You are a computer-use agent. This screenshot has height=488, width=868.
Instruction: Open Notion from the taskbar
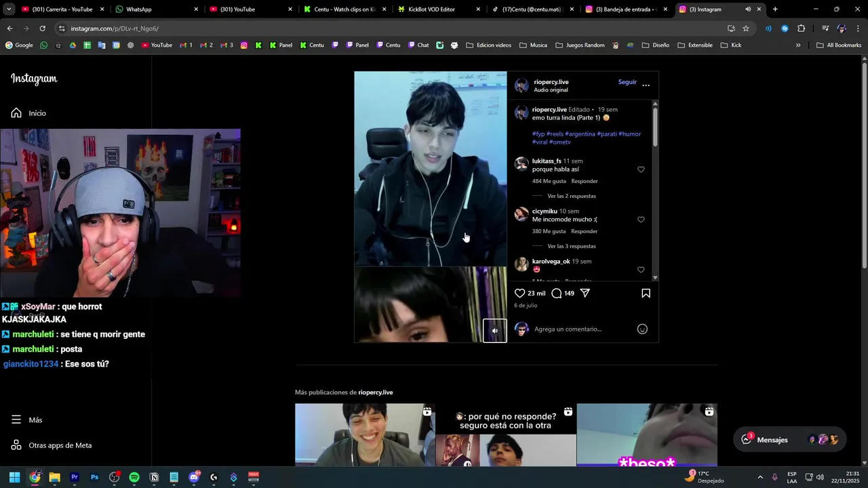[154, 477]
